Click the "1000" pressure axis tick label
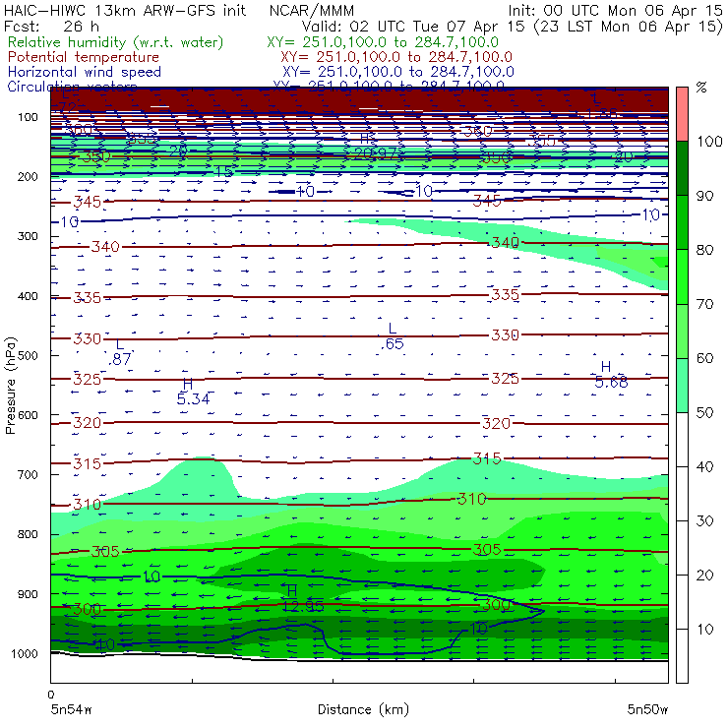The width and height of the screenshot is (728, 728). (25, 653)
